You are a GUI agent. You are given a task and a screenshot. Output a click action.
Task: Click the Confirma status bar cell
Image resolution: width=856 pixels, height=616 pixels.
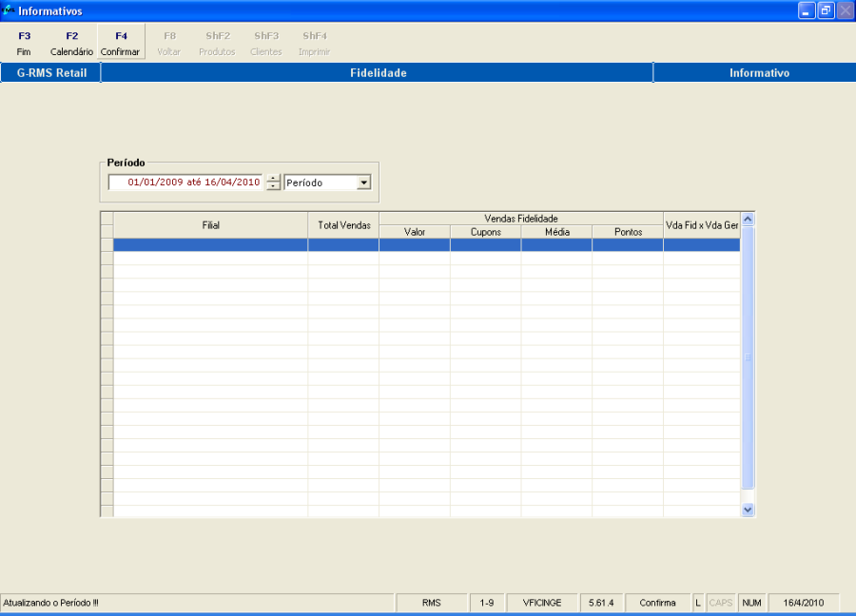[x=658, y=603]
